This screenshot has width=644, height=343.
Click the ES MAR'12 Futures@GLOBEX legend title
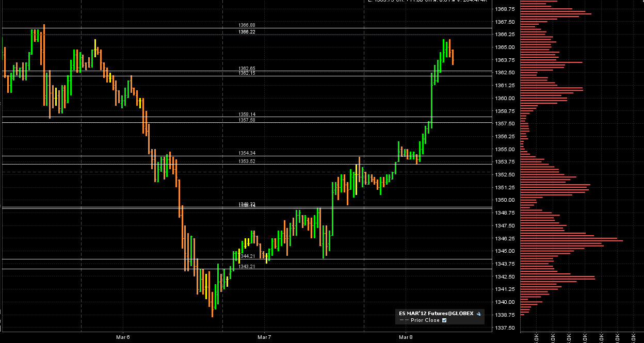(x=437, y=313)
